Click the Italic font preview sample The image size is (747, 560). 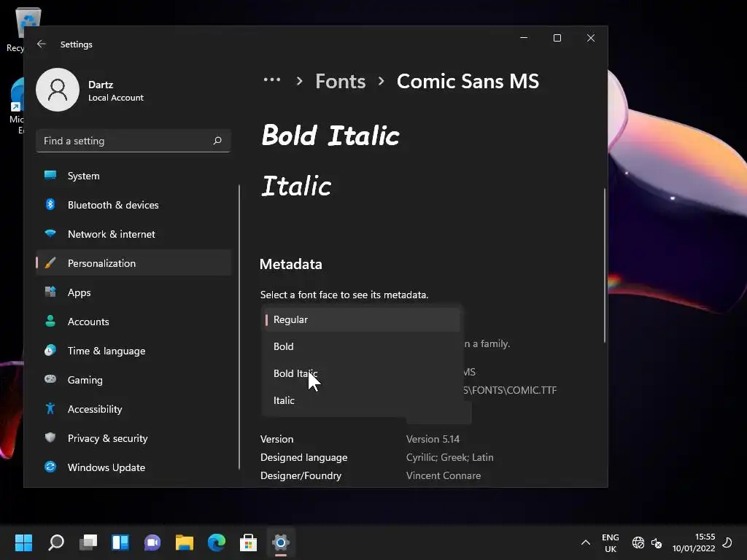tap(296, 186)
